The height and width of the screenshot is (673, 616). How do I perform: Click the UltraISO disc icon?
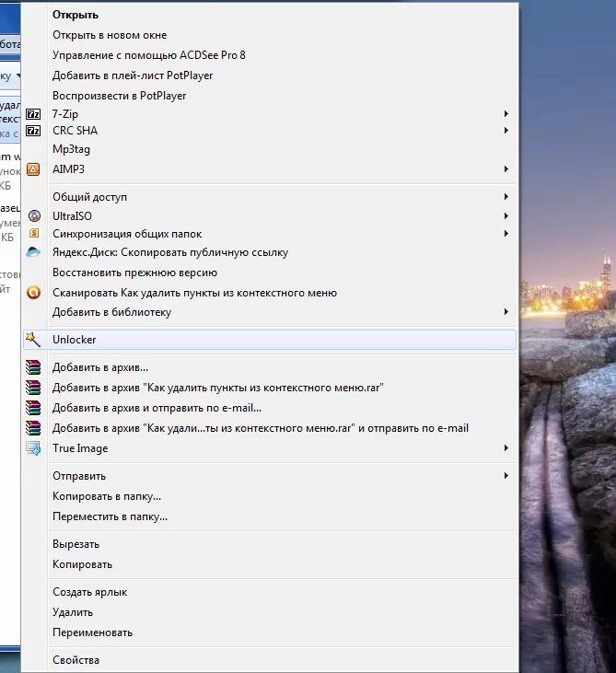pos(34,215)
